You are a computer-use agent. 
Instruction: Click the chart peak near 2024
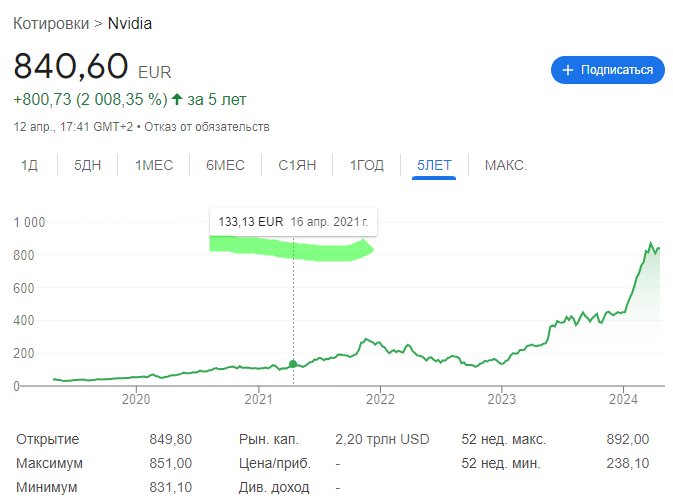tap(650, 243)
